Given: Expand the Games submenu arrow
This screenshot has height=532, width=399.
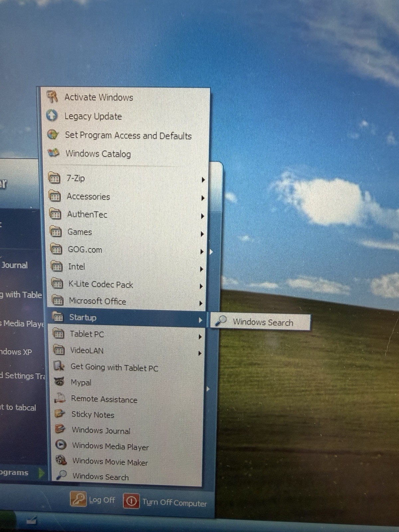Looking at the screenshot, I should click(202, 234).
